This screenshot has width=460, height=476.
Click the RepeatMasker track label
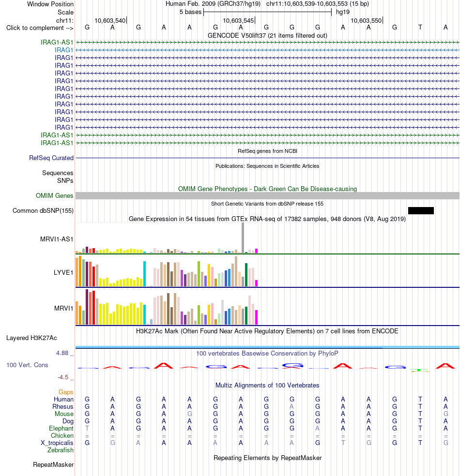[x=53, y=465]
